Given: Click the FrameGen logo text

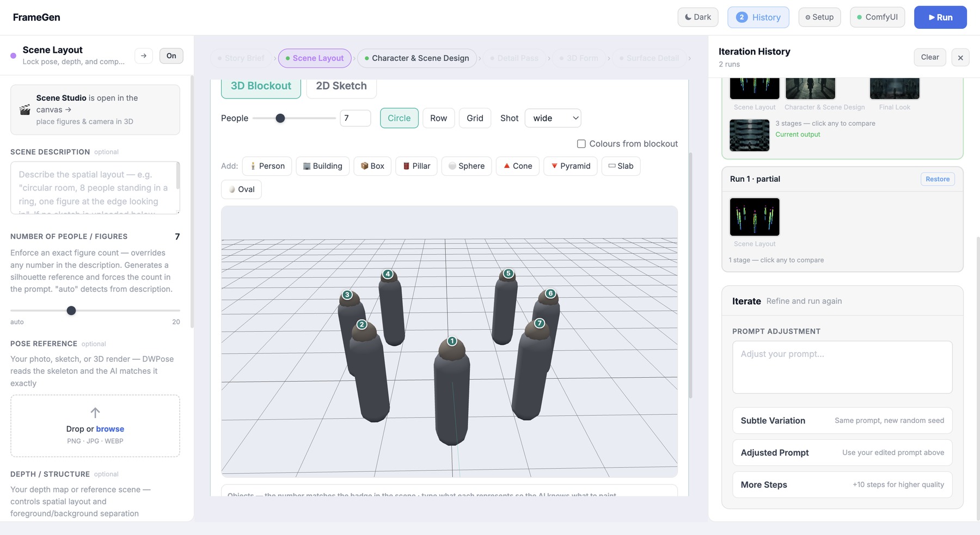Looking at the screenshot, I should coord(36,17).
